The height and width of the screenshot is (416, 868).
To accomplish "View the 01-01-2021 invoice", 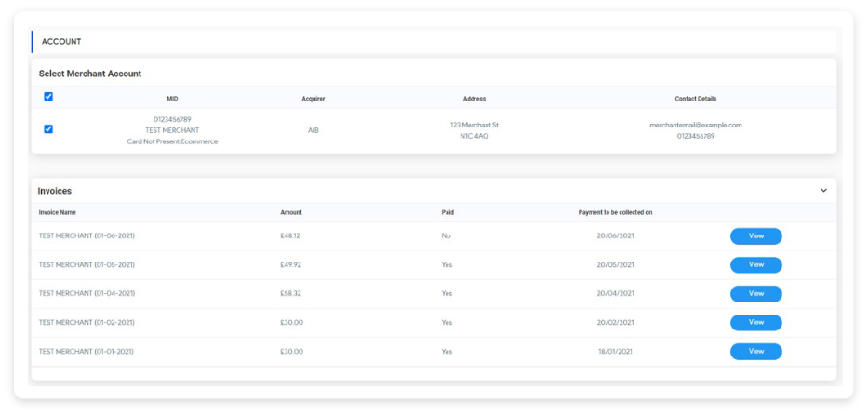I will [755, 351].
